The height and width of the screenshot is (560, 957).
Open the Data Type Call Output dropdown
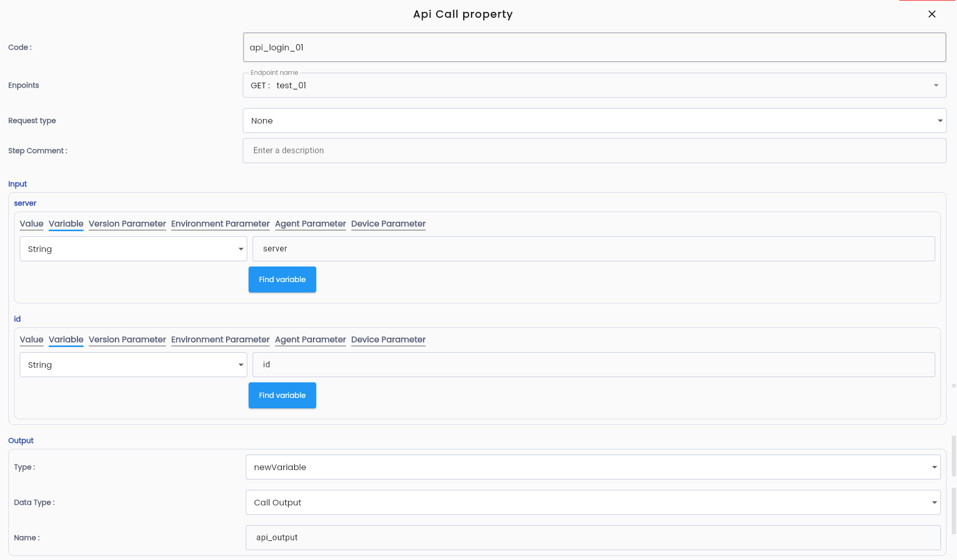(593, 502)
